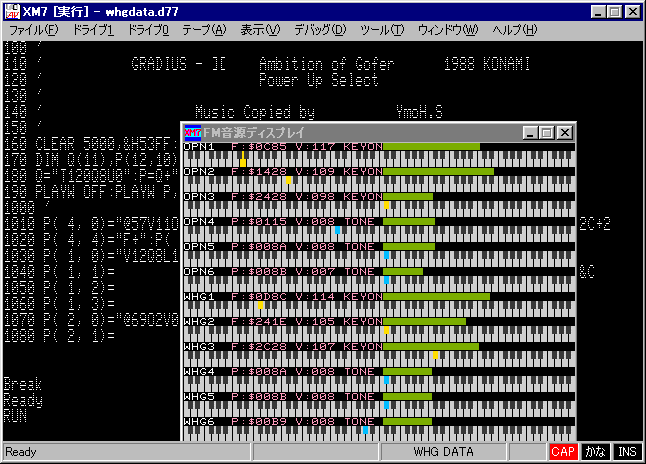The height and width of the screenshot is (464, 646).
Task: Open the ドライブ0 menu
Action: click(x=148, y=30)
